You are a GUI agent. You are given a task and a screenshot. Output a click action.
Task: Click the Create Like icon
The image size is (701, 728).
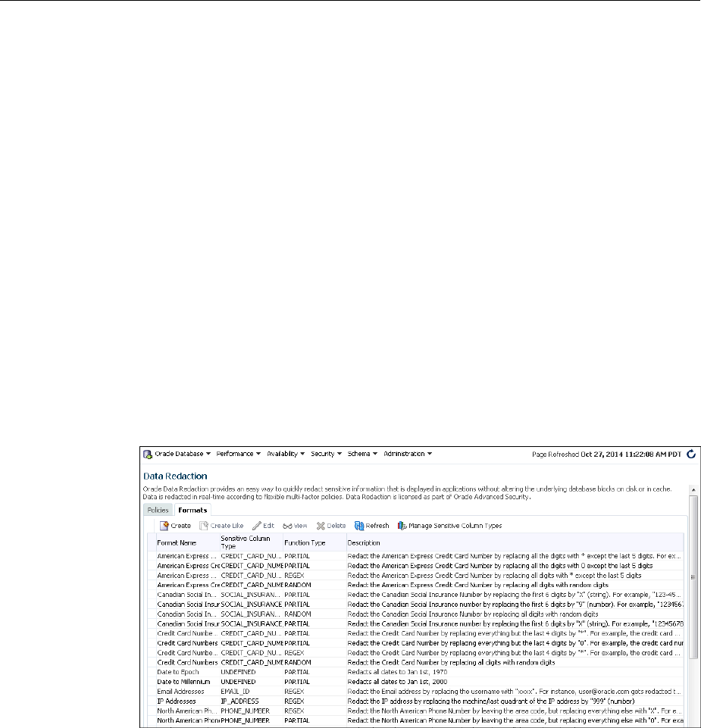pos(203,526)
